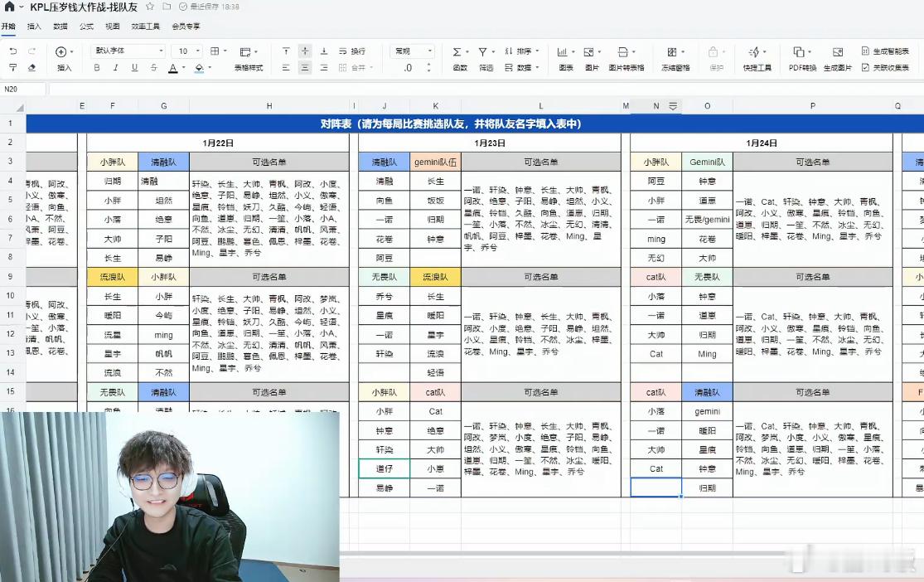Switch to the 公式 tab
The height and width of the screenshot is (582, 924).
tap(87, 26)
